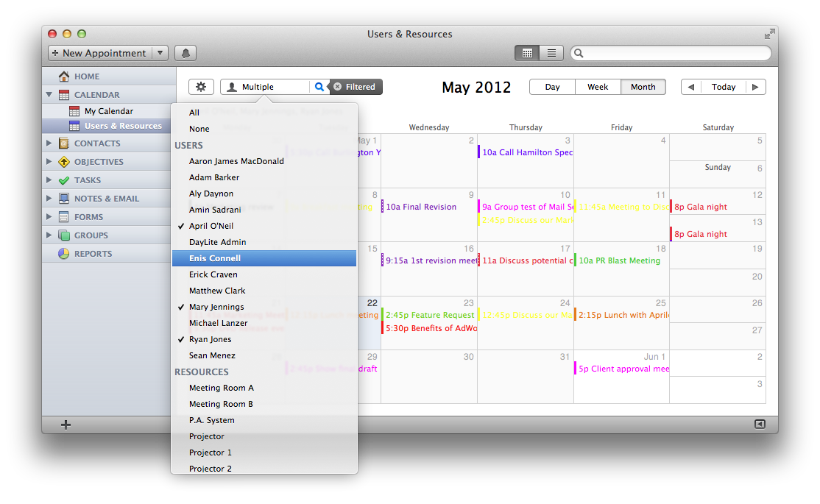
Task: Click the plus icon at bottom left
Action: [66, 425]
